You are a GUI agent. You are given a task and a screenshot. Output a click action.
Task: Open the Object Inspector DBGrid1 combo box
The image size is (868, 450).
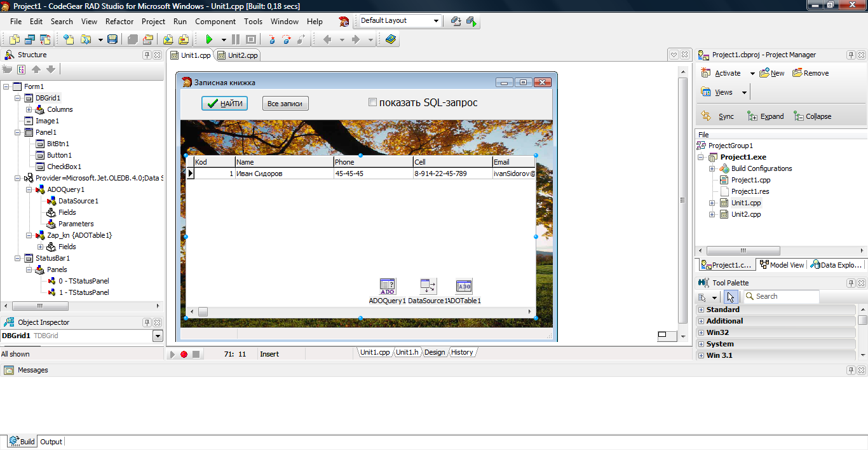click(81, 336)
